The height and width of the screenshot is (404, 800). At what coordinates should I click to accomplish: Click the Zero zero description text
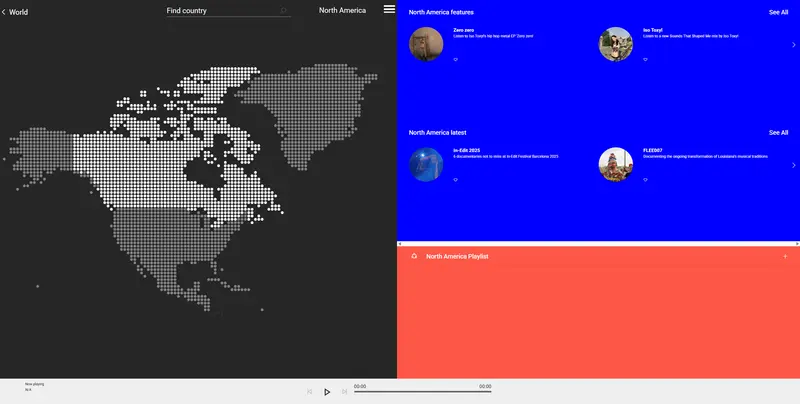pyautogui.click(x=493, y=36)
